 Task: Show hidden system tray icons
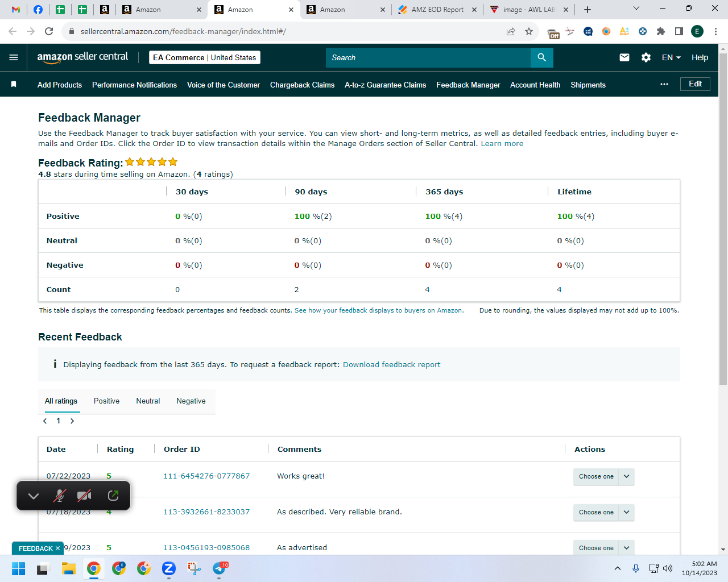click(618, 568)
